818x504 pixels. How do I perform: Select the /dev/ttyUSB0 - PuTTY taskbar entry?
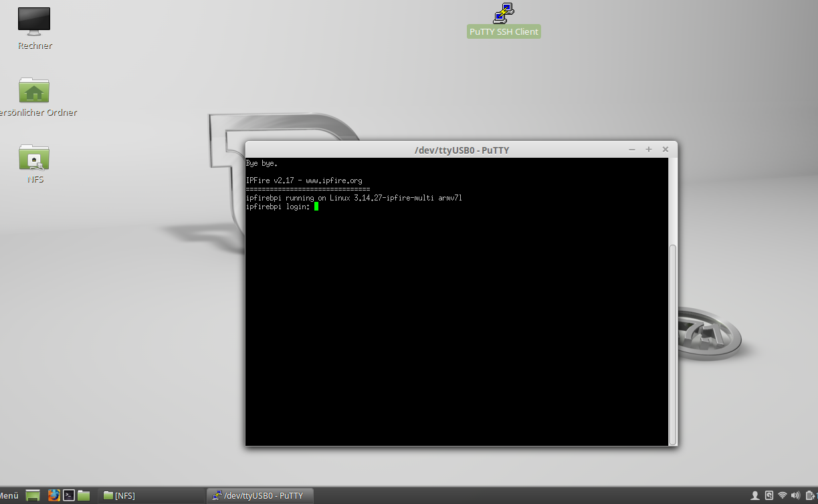(258, 495)
